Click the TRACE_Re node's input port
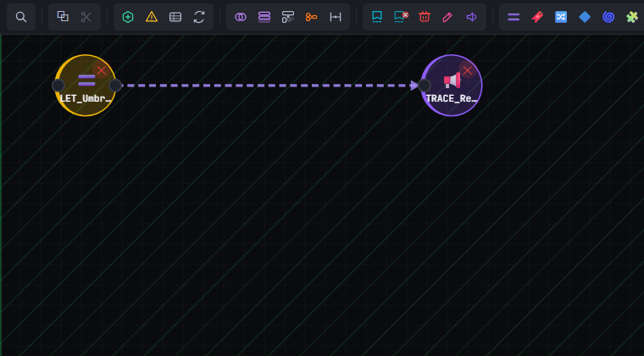644x356 pixels. 424,86
